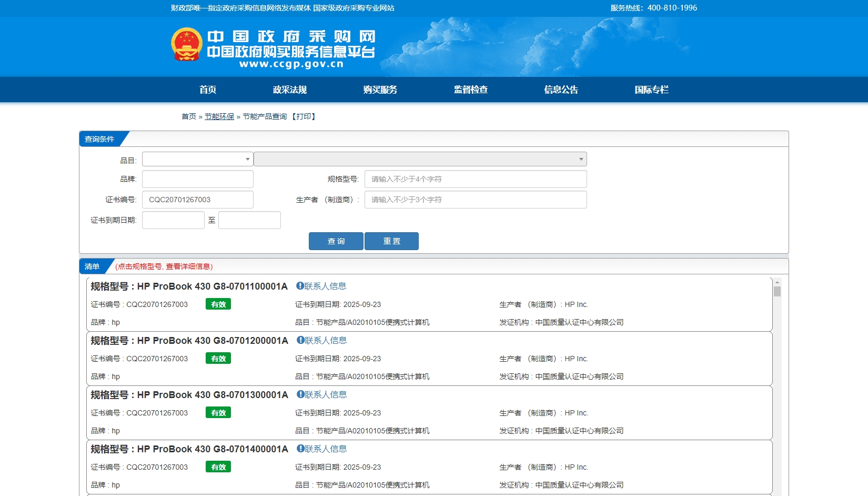This screenshot has width=868, height=496.
Task: Click 生产者 HP Inc. in 0701300001A entry
Action: click(x=543, y=413)
